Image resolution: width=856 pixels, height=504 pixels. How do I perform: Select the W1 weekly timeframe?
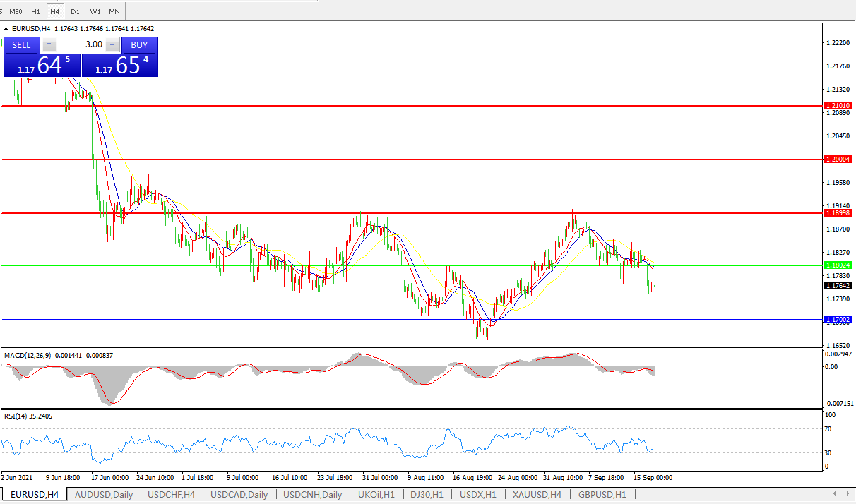point(95,11)
